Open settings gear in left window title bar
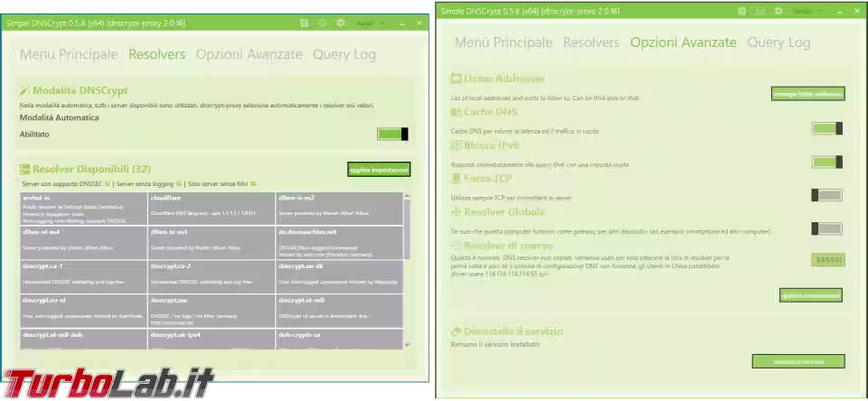This screenshot has width=868, height=401. [x=341, y=23]
